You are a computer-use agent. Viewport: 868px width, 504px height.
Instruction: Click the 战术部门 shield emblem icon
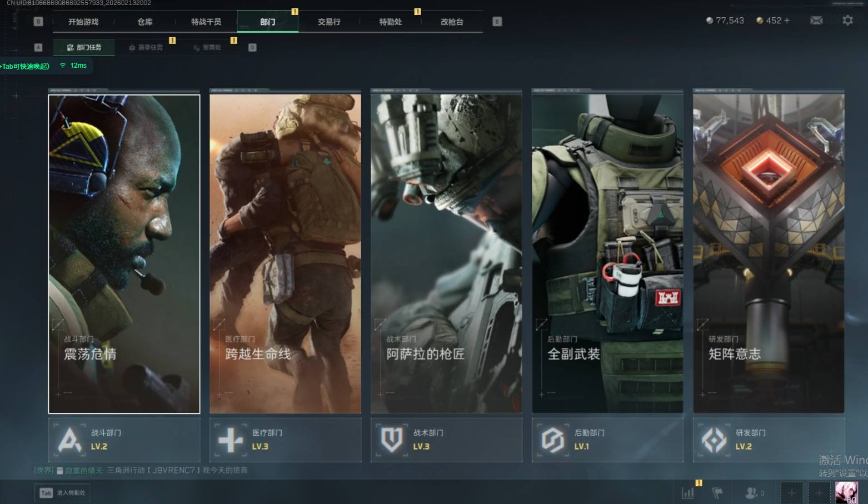tap(392, 441)
